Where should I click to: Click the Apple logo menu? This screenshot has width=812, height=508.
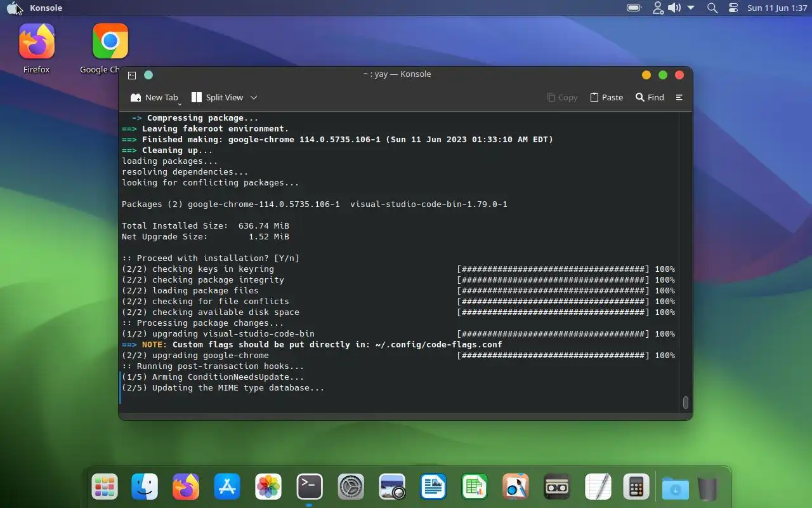tap(13, 8)
